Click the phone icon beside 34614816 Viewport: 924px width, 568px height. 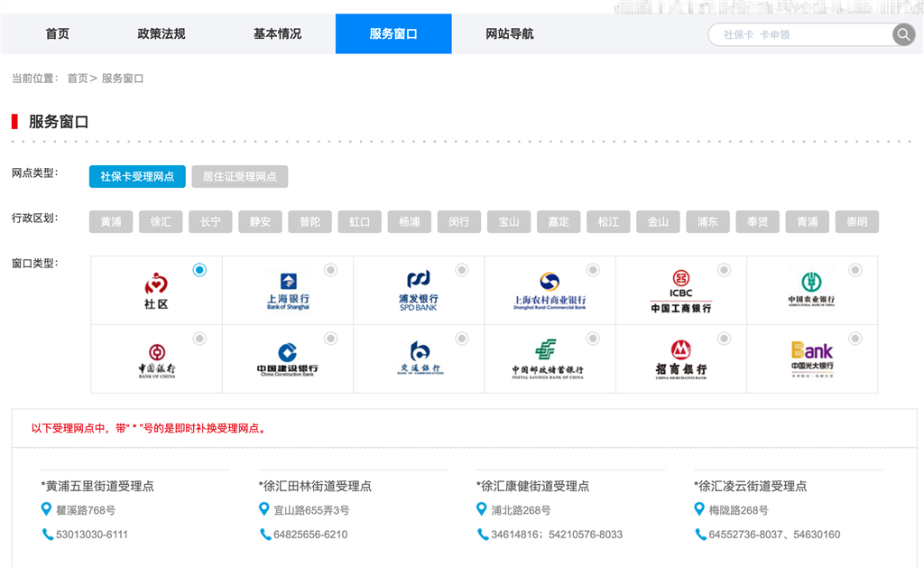pyautogui.click(x=483, y=535)
